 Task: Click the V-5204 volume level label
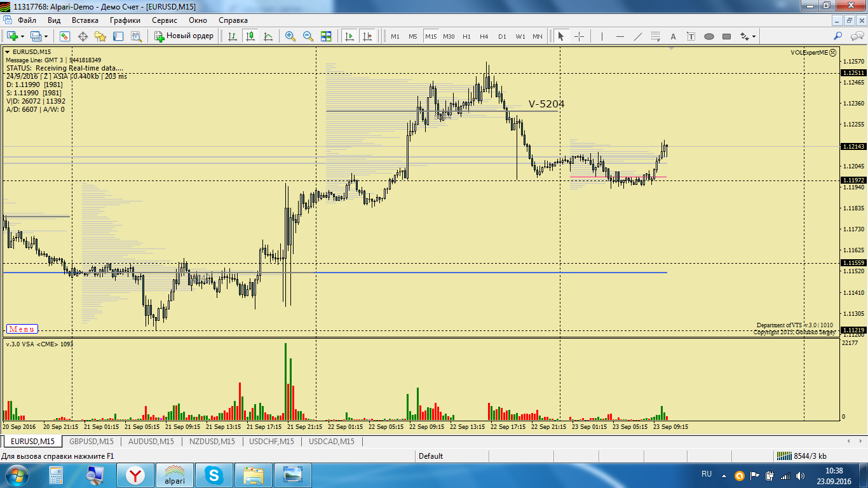click(546, 104)
